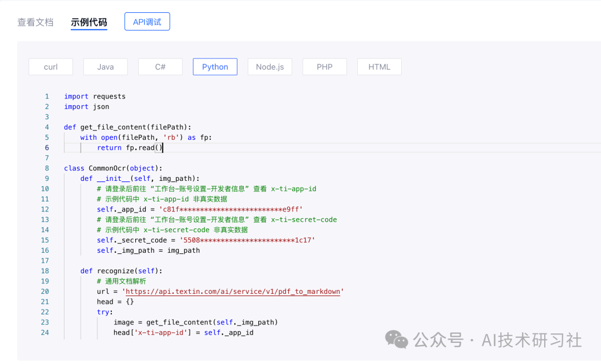
Task: Select the curl code example
Action: coord(51,66)
